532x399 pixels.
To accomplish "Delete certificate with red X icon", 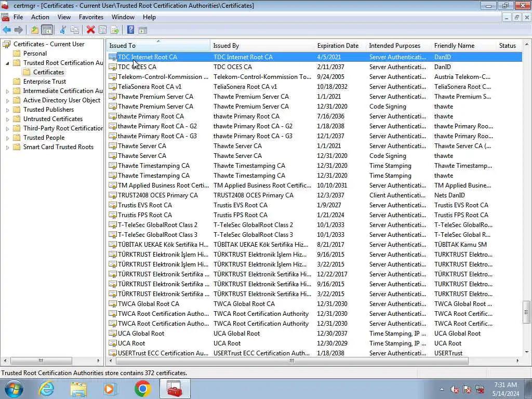I will pyautogui.click(x=90, y=30).
